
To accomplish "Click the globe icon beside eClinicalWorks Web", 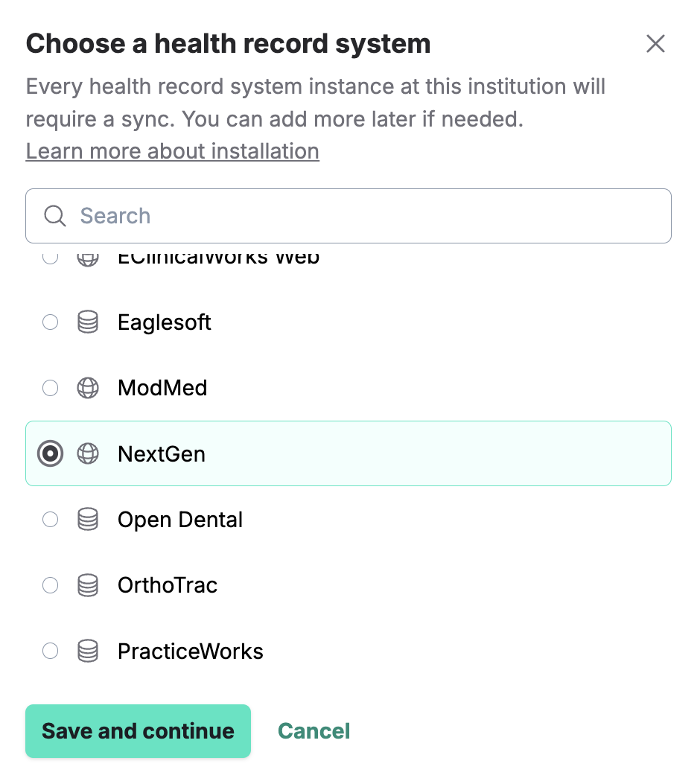I will click(88, 258).
